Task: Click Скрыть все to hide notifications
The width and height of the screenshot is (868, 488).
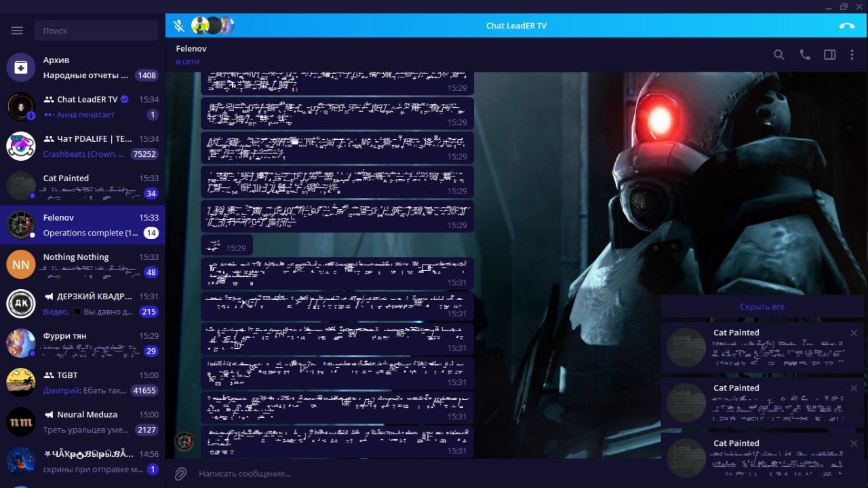Action: (762, 307)
